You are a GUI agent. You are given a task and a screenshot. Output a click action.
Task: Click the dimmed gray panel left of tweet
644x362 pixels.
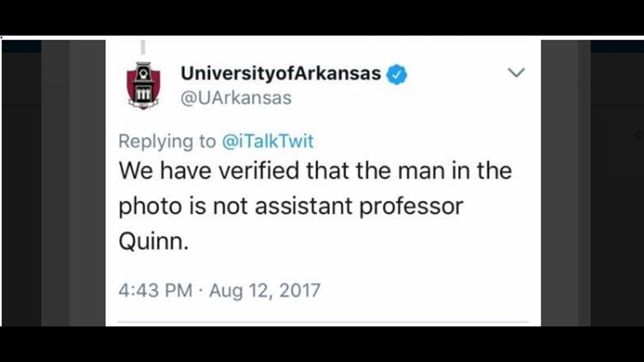(x=73, y=183)
